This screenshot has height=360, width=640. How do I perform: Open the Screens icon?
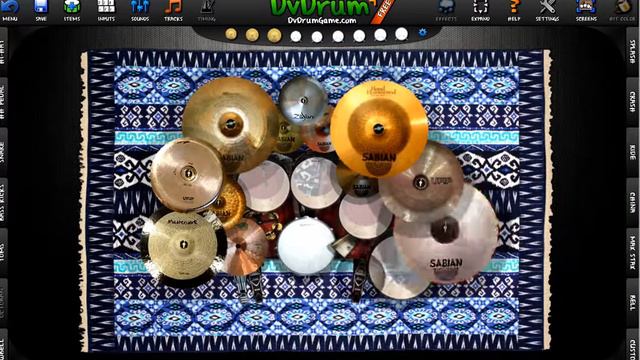tap(586, 10)
